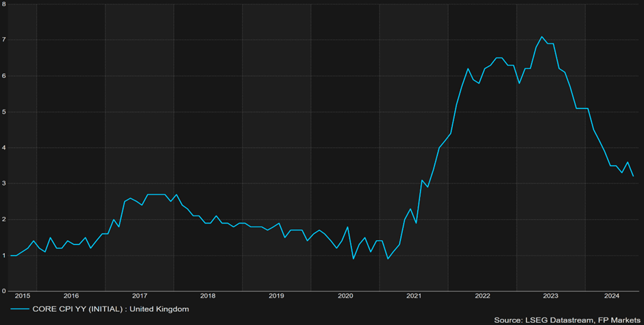Click the y-axis value 0
This screenshot has width=644, height=325.
(x=3, y=291)
